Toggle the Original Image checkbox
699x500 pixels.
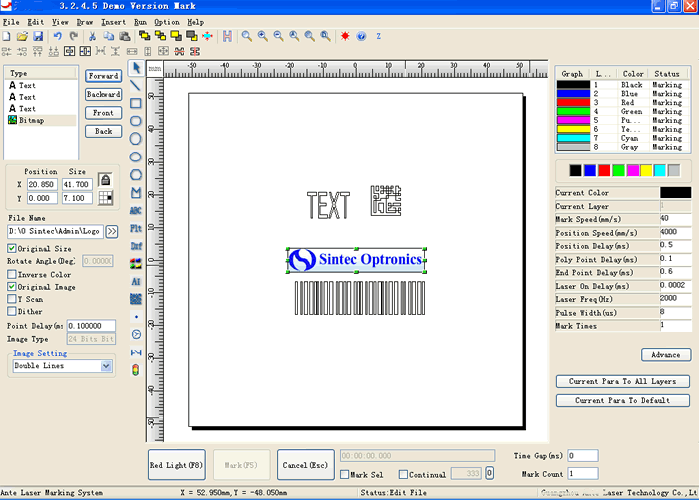pos(12,287)
